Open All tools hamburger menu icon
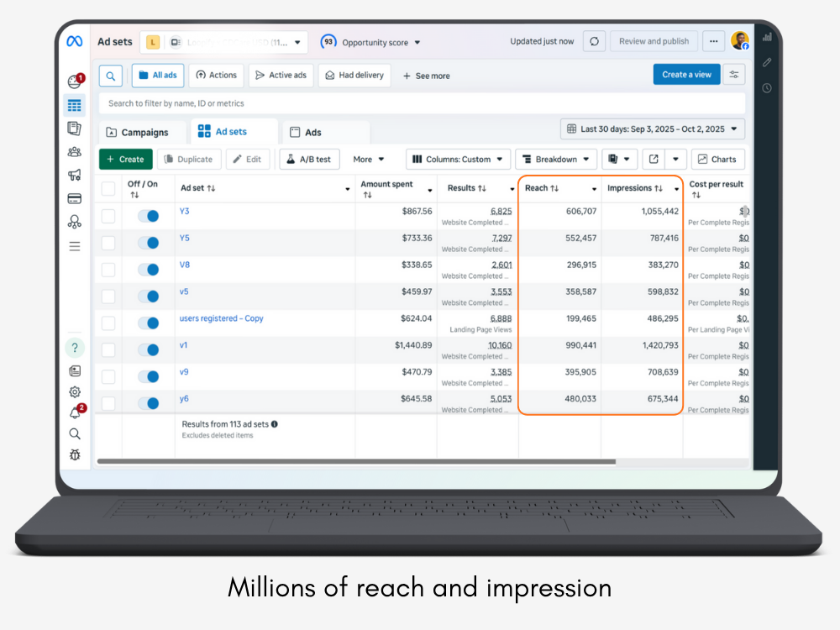The image size is (840, 630). click(x=75, y=246)
